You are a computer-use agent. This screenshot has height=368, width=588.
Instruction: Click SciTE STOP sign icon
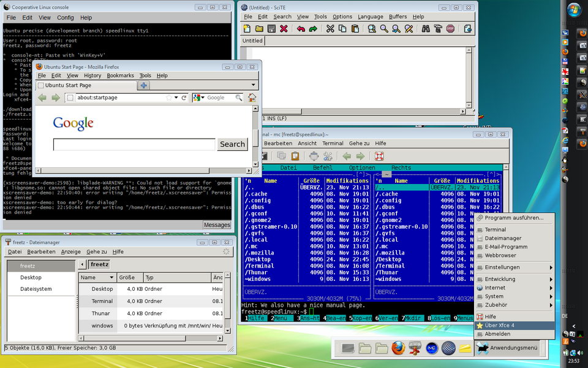coord(450,29)
